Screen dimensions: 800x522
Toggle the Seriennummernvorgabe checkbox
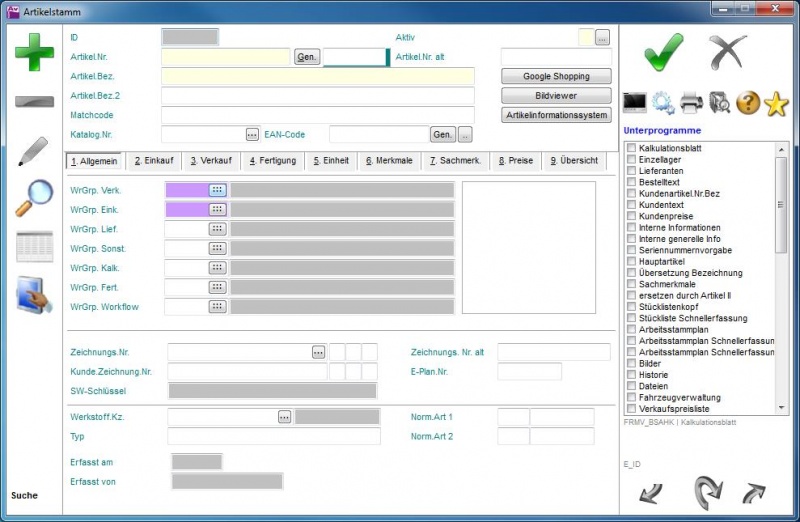click(631, 250)
